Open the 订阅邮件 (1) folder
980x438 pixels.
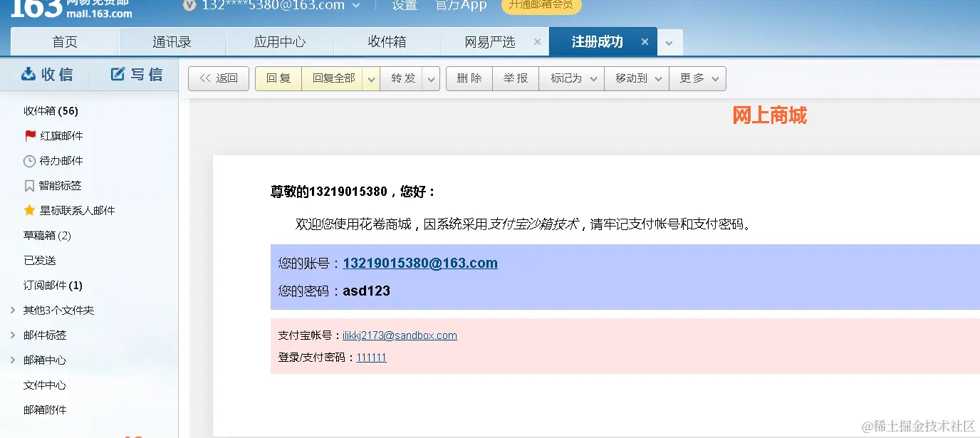53,285
